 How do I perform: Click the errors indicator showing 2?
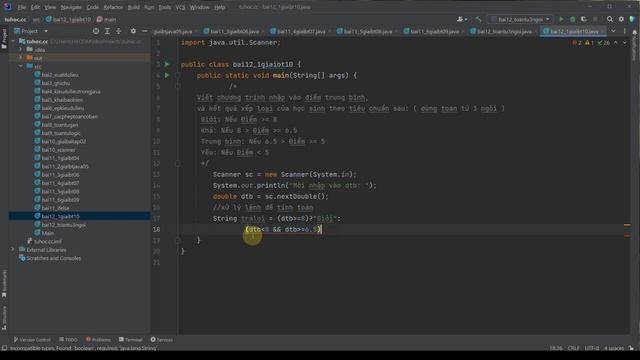tap(577, 42)
